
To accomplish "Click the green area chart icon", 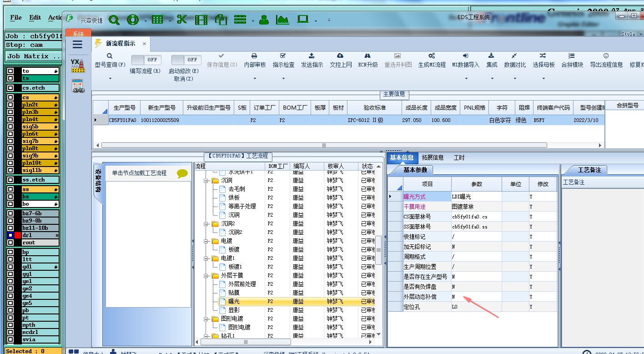I will (282, 20).
